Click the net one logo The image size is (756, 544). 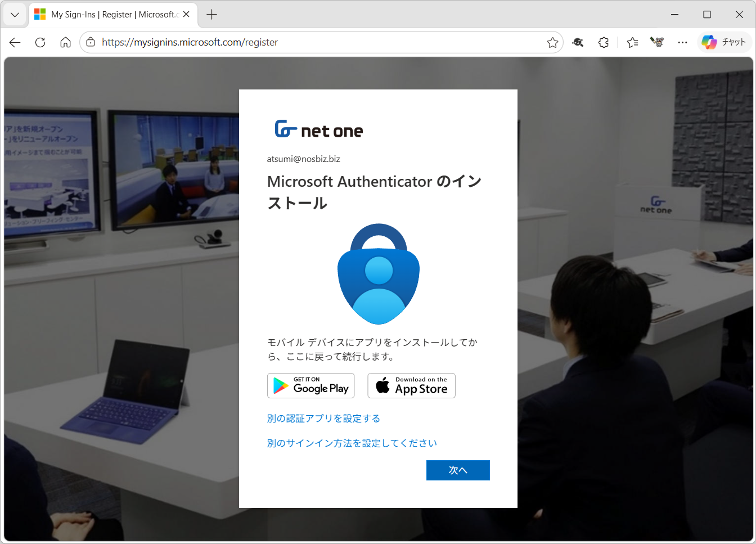[319, 129]
